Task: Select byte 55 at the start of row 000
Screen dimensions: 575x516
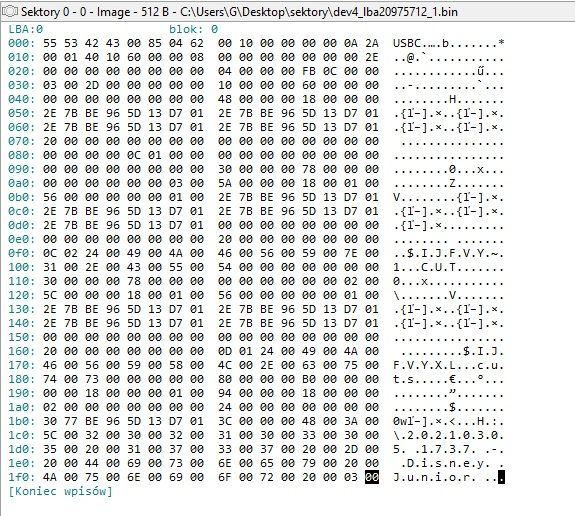Action: coord(50,43)
